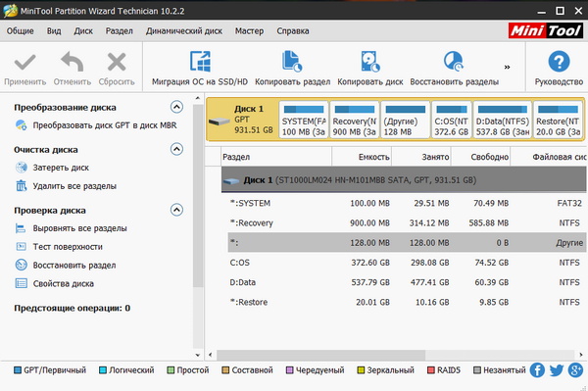Screen dimensions: 588x391
Task: Start Восстановить разделы recovery tool
Action: pos(454,69)
